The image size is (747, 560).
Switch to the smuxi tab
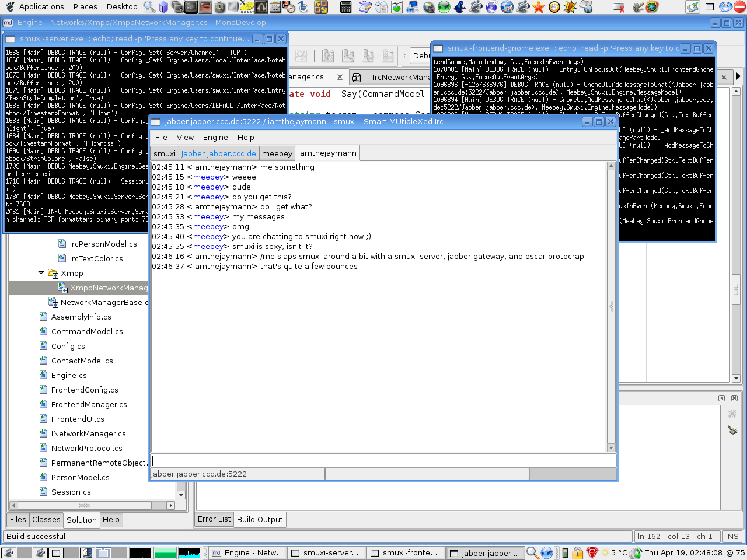(x=165, y=153)
